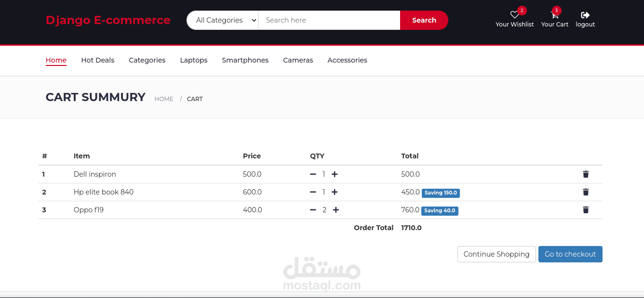Open the Categories nav item
Viewport: 644px width, 298px height.
pyautogui.click(x=147, y=60)
